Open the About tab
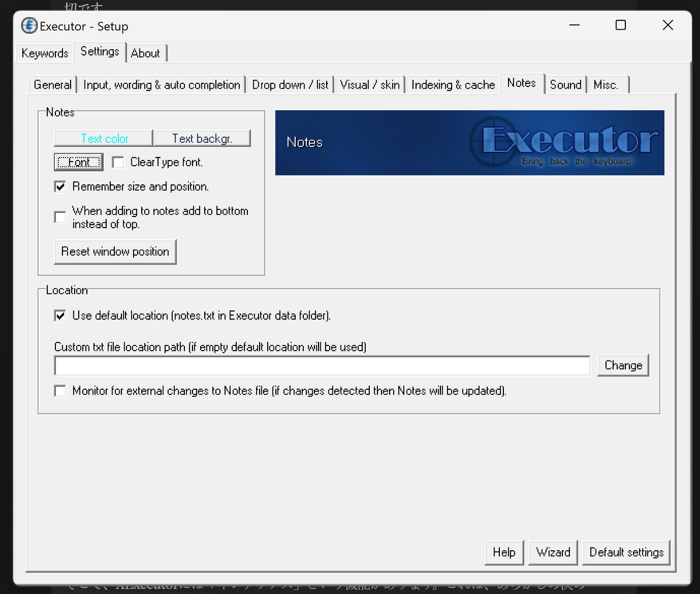 coord(145,53)
